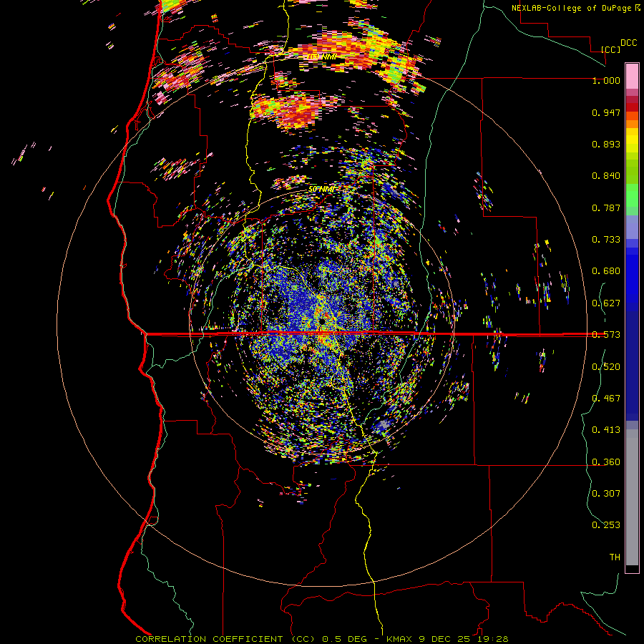Click the 0.680 scale value
The image size is (644, 644).
(606, 271)
